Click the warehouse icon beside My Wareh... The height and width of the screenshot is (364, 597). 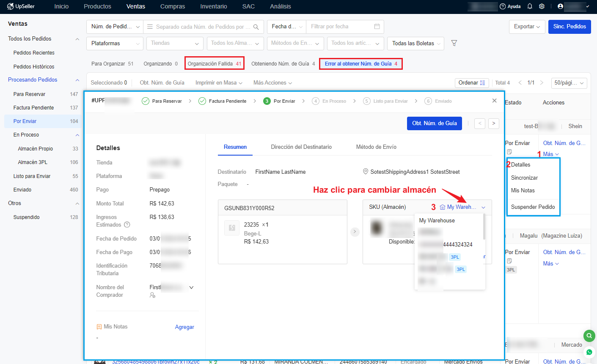(x=443, y=207)
